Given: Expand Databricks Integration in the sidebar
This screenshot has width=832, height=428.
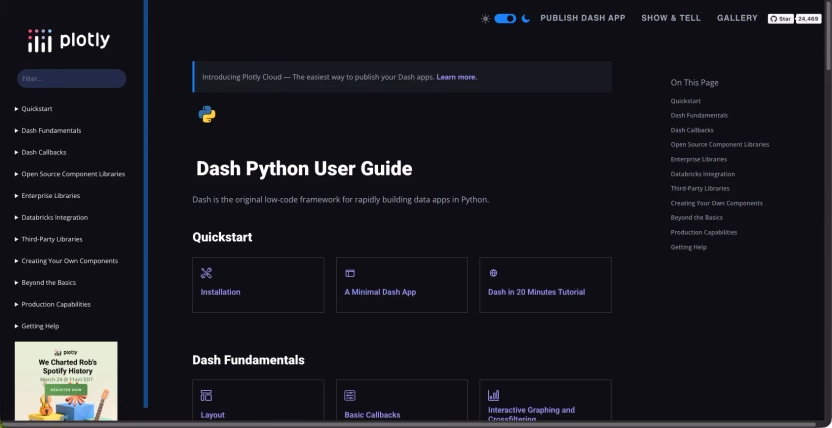Looking at the screenshot, I should tap(51, 217).
